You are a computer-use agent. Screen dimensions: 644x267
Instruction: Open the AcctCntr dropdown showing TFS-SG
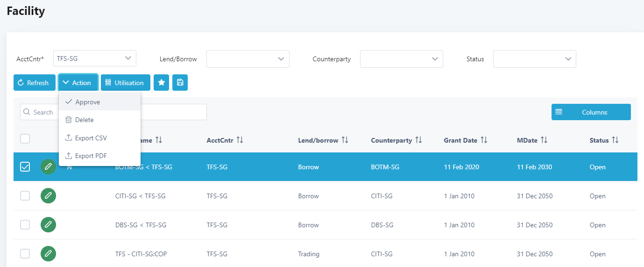[x=95, y=58]
